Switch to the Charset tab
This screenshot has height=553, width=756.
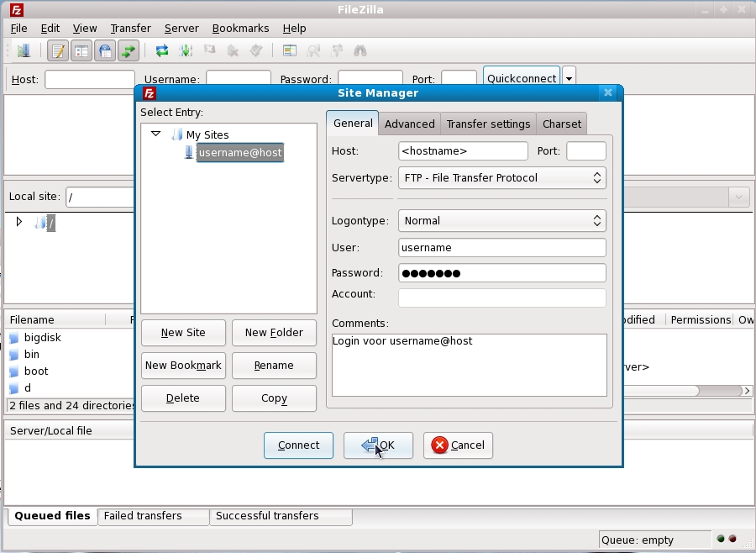tap(562, 124)
